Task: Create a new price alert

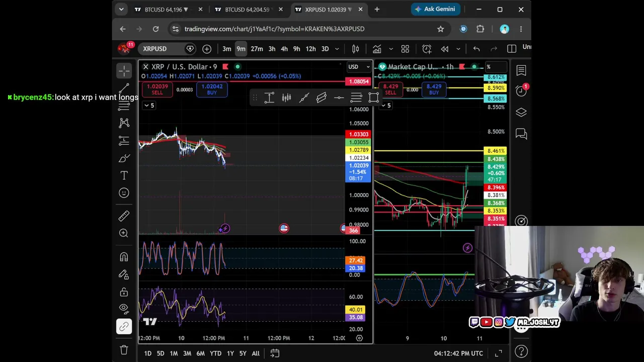Action: (x=427, y=49)
